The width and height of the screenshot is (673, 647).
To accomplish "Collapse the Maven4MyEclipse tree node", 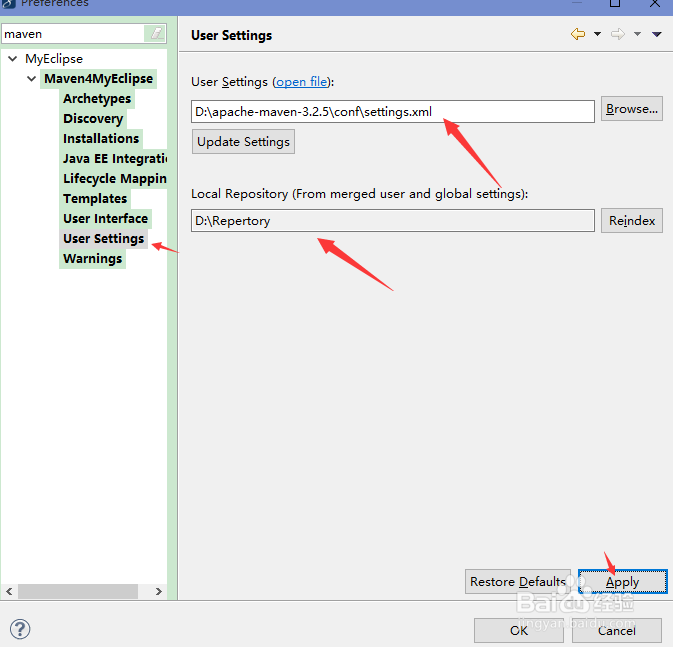I will (31, 79).
